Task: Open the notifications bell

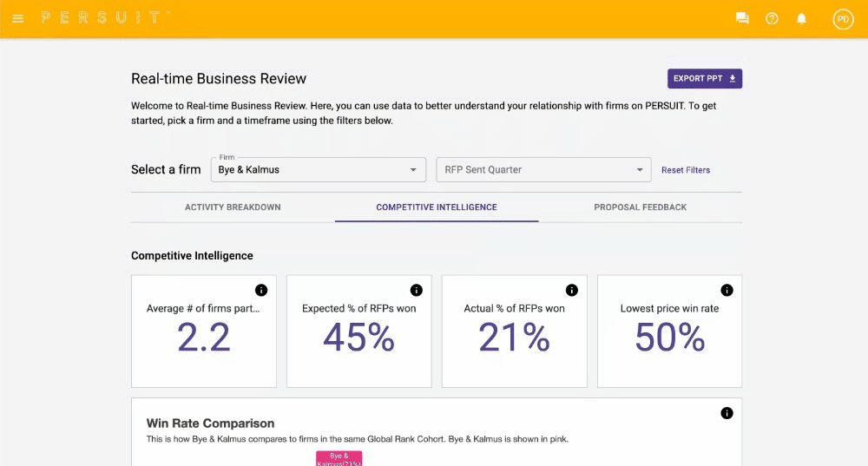Action: [802, 18]
